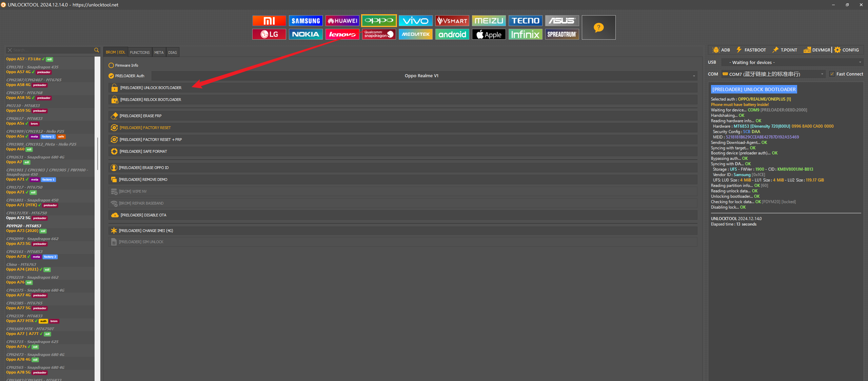Click the search magnifier icon
This screenshot has width=868, height=381.
click(97, 50)
